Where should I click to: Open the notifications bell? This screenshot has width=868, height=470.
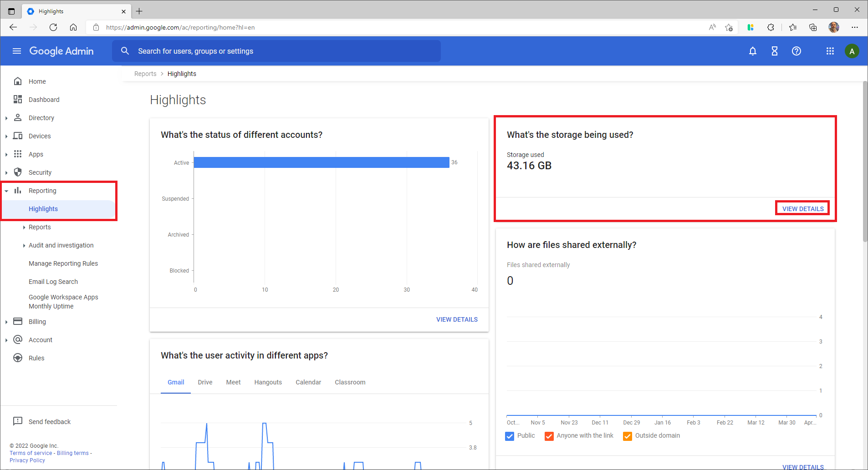[x=752, y=51]
